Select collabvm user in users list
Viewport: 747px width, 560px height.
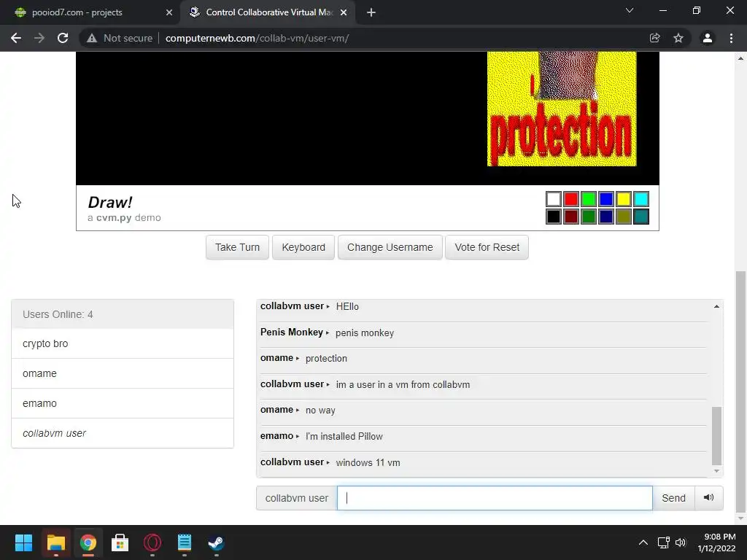tap(123, 433)
